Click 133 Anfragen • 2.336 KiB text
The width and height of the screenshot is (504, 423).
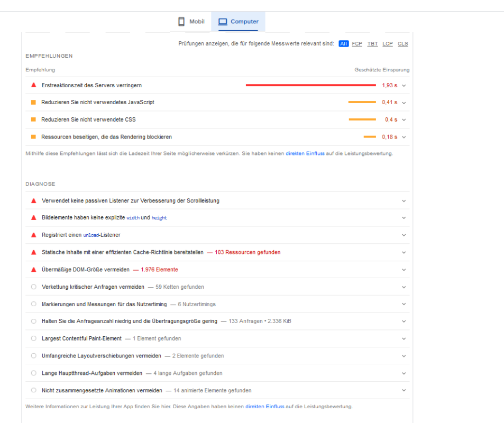point(260,321)
